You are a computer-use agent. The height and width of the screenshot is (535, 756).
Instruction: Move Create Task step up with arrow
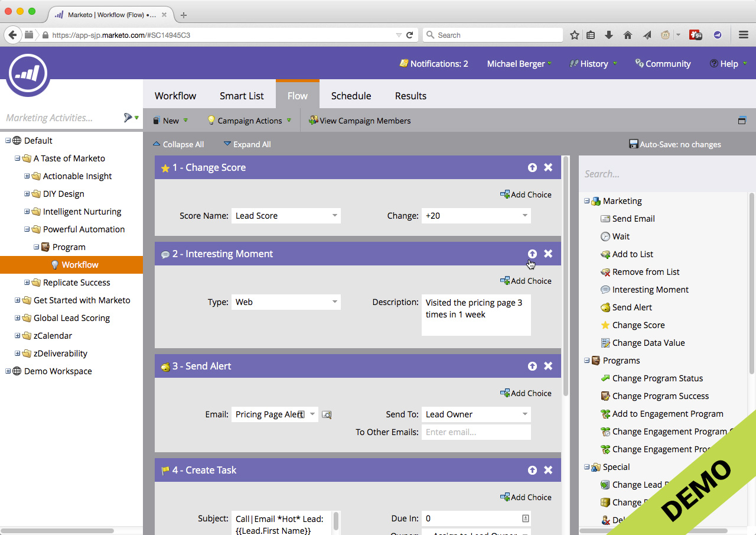point(532,470)
